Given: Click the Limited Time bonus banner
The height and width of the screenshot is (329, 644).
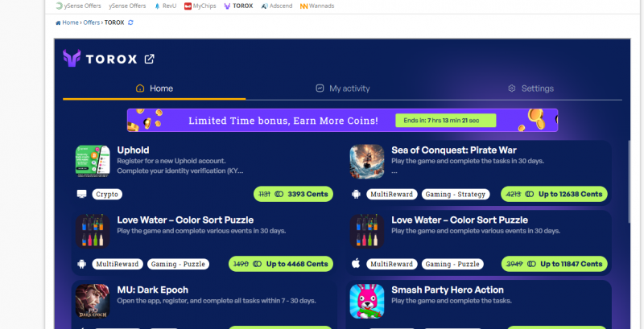Looking at the screenshot, I should point(342,120).
